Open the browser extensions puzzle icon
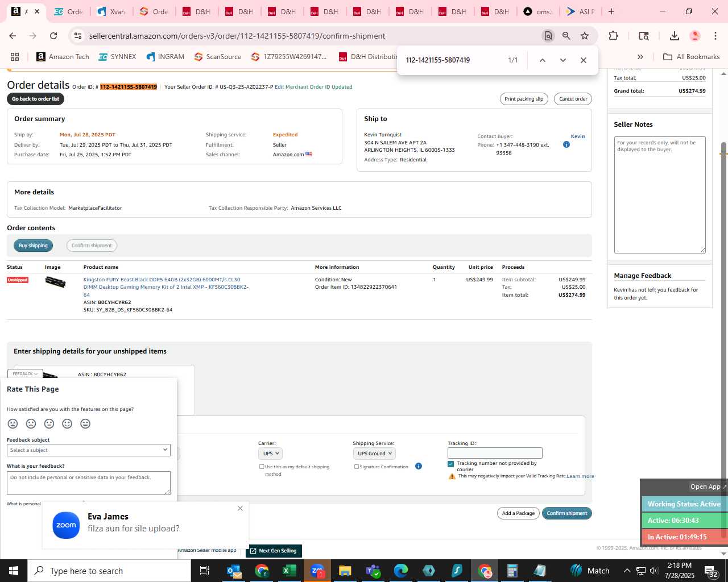Viewport: 728px width, 582px height. [x=613, y=36]
